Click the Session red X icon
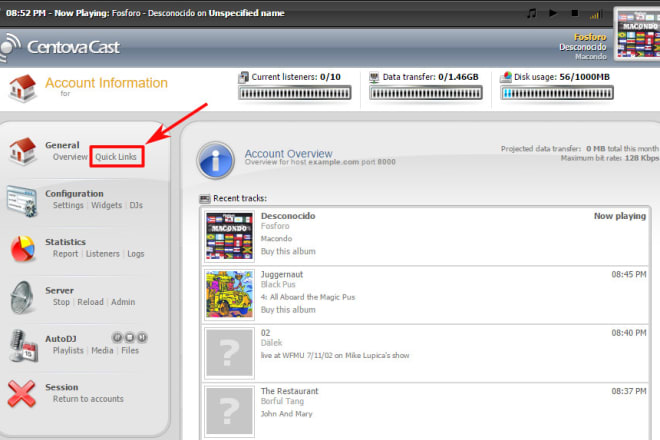 [21, 394]
